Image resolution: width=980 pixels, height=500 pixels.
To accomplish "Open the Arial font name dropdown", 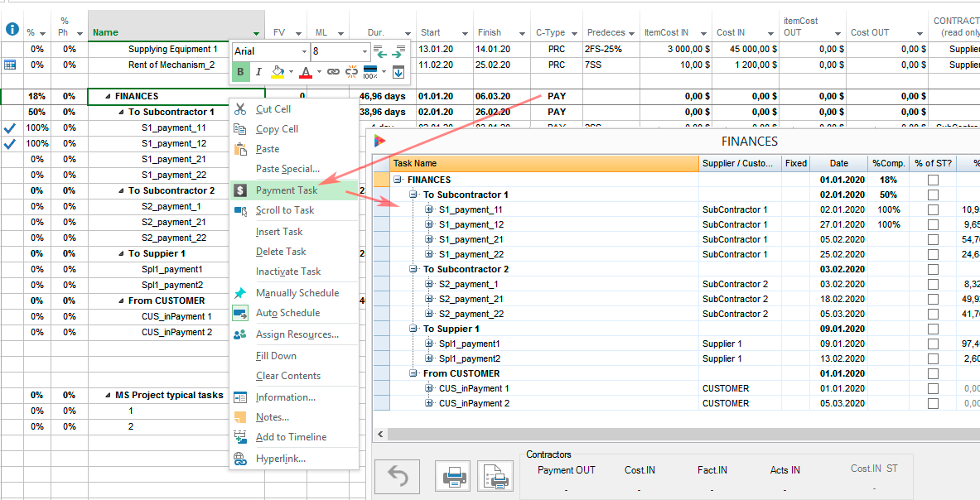I will point(304,52).
